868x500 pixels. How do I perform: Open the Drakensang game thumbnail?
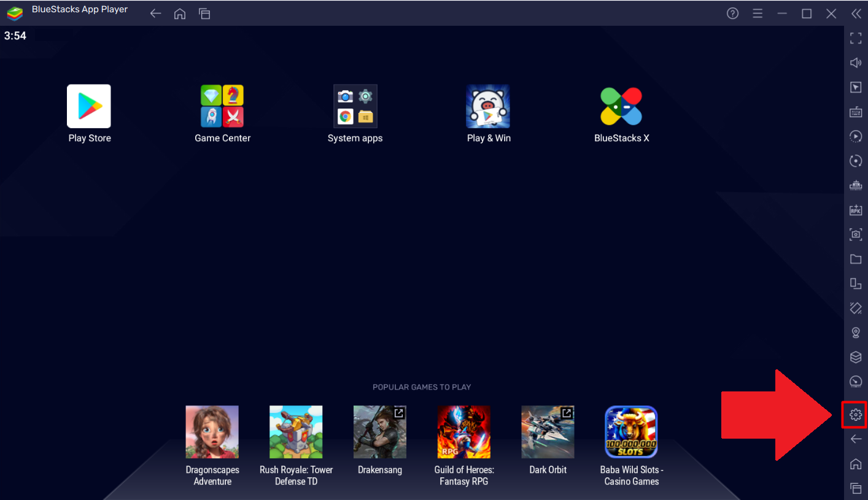pyautogui.click(x=380, y=432)
